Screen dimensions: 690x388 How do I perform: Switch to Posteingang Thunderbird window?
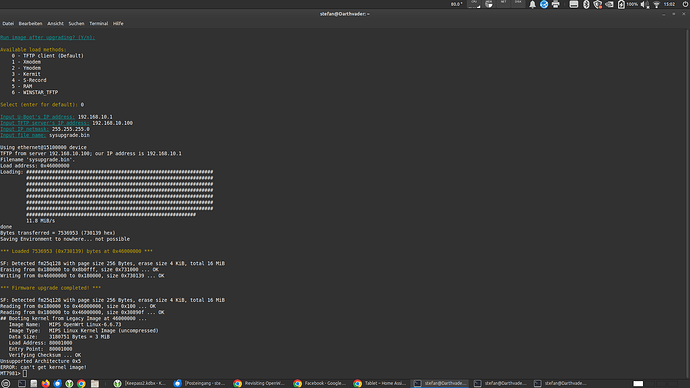[x=200, y=384]
